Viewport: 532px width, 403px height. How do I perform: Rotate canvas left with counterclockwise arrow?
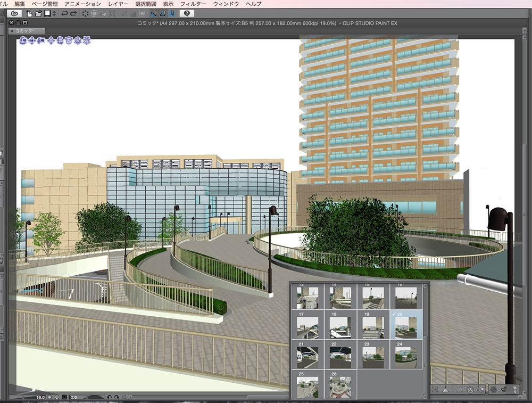[x=109, y=397]
